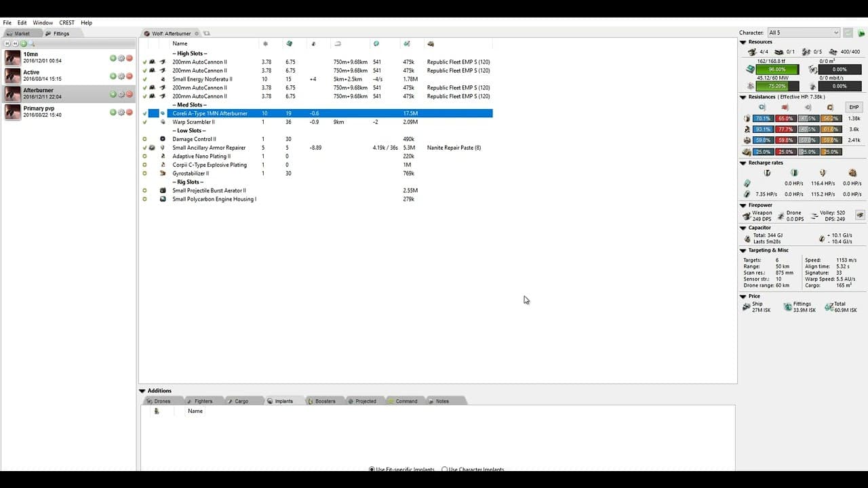Open a new fitting tab

coord(207,33)
